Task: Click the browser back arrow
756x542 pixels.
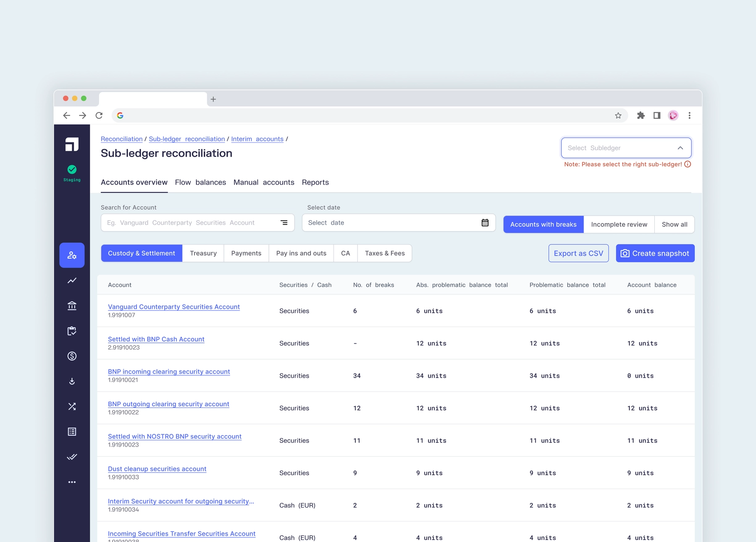Action: click(x=66, y=116)
